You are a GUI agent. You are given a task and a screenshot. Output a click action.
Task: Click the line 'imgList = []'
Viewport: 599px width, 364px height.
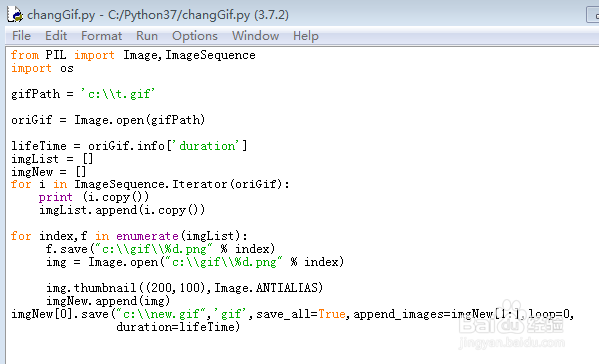52,159
